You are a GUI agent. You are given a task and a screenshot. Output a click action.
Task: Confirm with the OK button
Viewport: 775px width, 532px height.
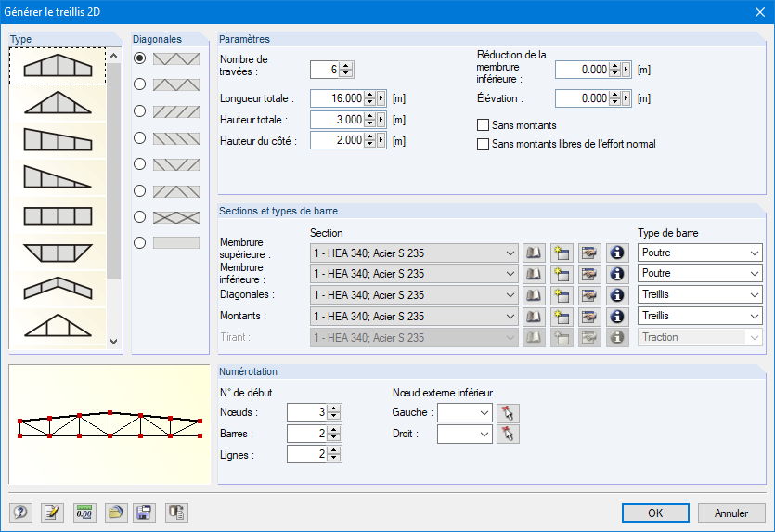(655, 513)
